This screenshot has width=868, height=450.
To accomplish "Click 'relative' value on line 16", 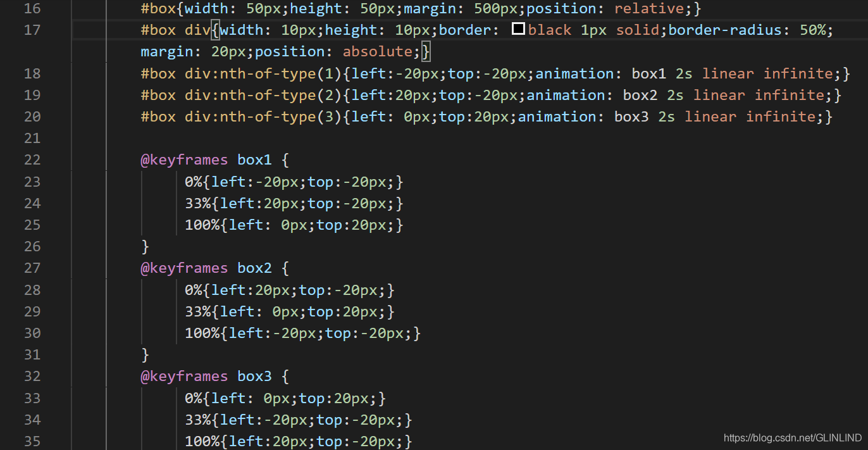I will [650, 9].
